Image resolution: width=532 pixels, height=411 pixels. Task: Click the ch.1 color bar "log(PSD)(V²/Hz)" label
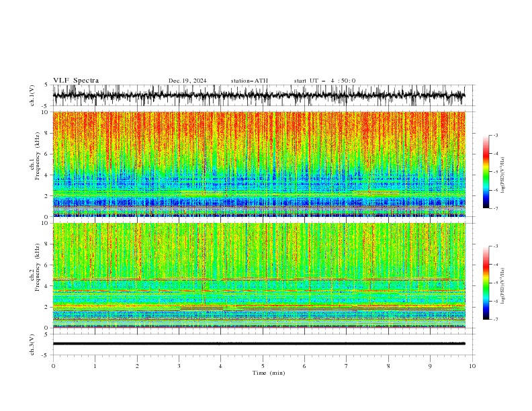pos(503,175)
